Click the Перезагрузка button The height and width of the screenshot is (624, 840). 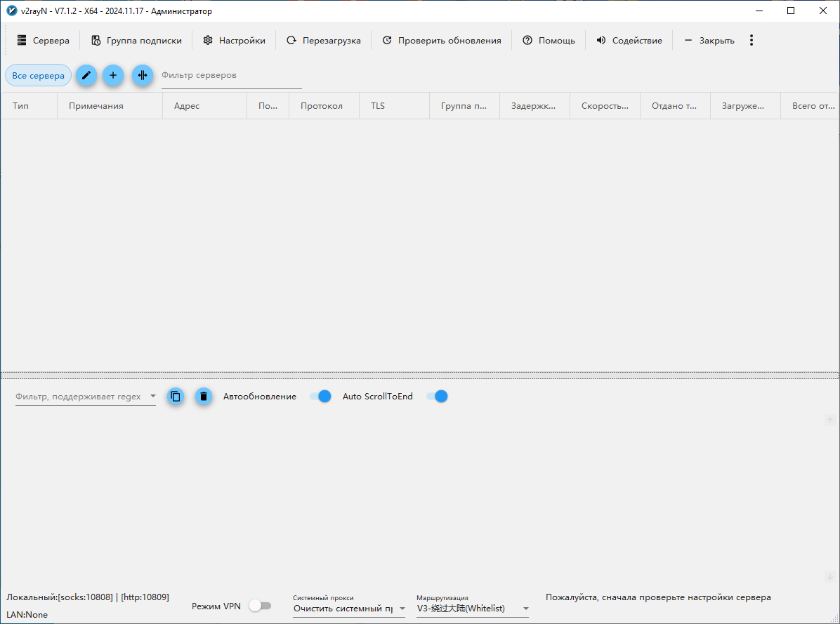tap(324, 41)
